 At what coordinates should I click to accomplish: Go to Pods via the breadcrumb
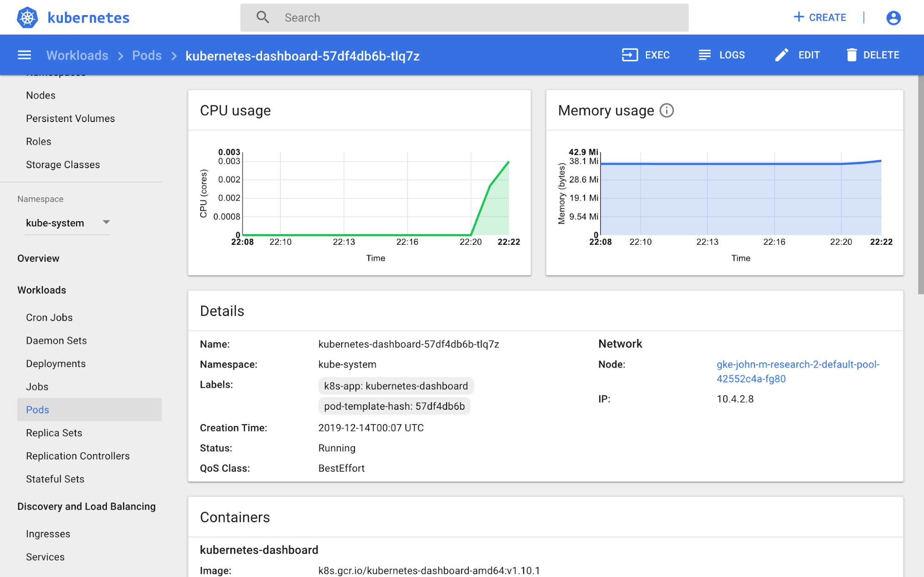147,55
